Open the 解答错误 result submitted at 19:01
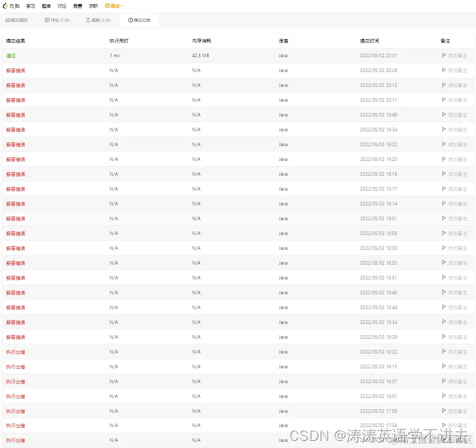Viewport: 476px width, 448px height. pos(15,219)
